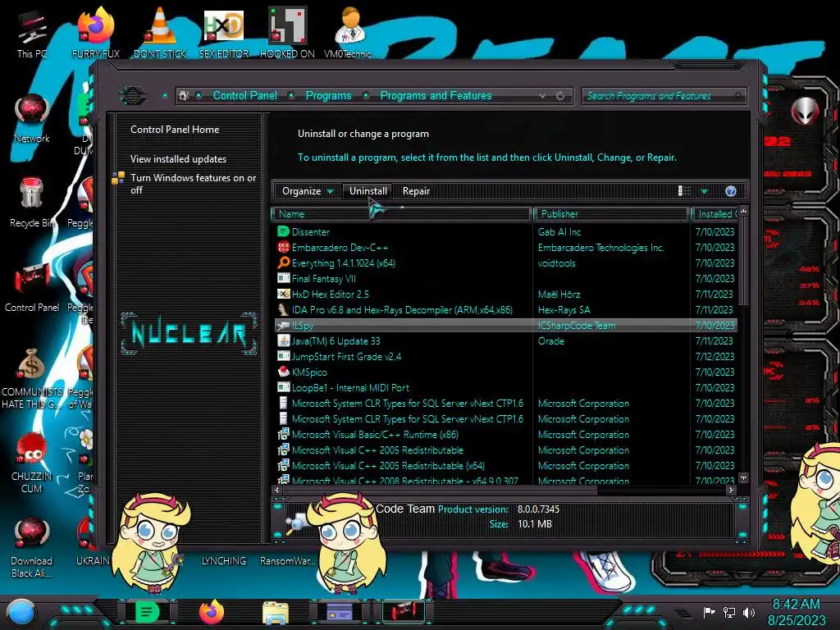The width and height of the screenshot is (840, 630).
Task: Click the Programs breadcrumb
Action: point(328,95)
